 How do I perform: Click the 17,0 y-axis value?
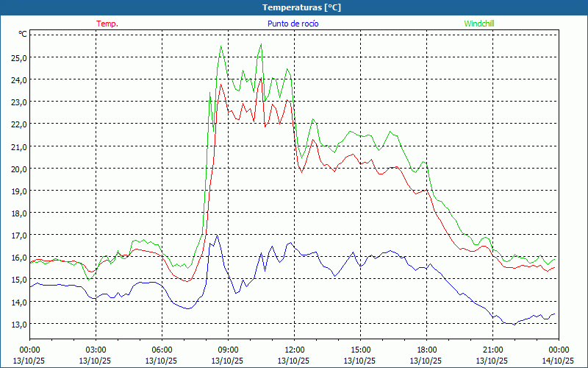pyautogui.click(x=18, y=235)
